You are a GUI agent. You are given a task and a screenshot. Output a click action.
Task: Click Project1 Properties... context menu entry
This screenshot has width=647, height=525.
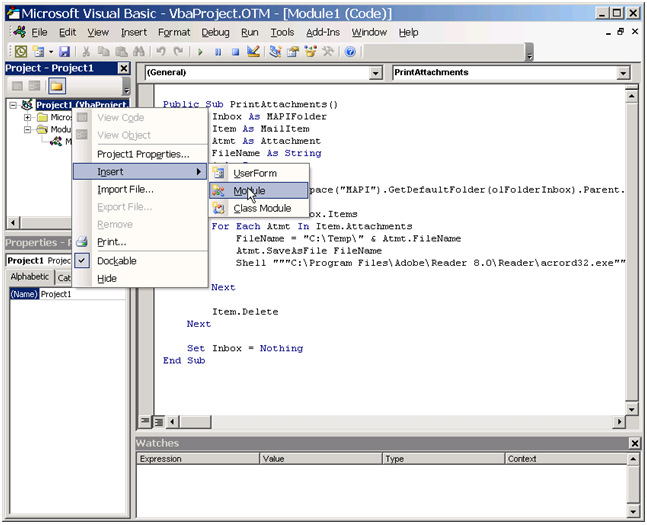click(140, 154)
